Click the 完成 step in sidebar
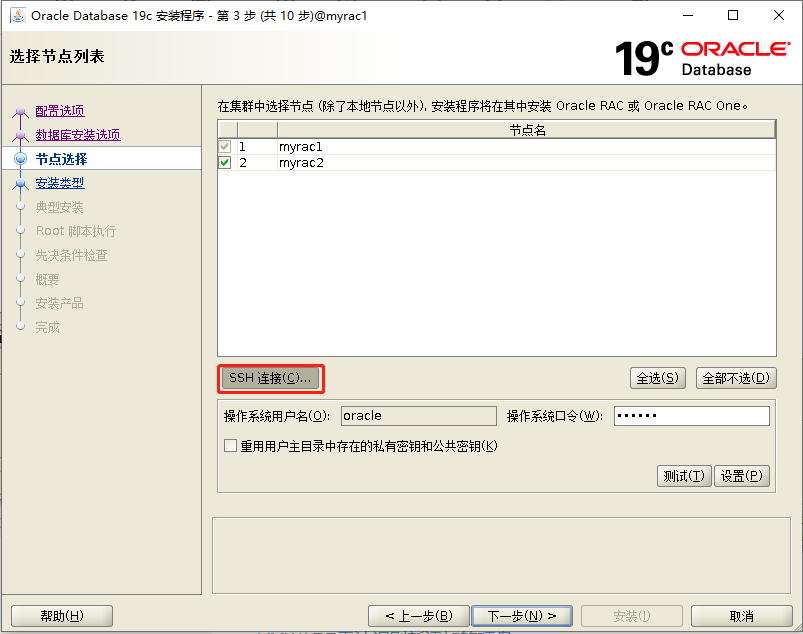 pyautogui.click(x=48, y=327)
